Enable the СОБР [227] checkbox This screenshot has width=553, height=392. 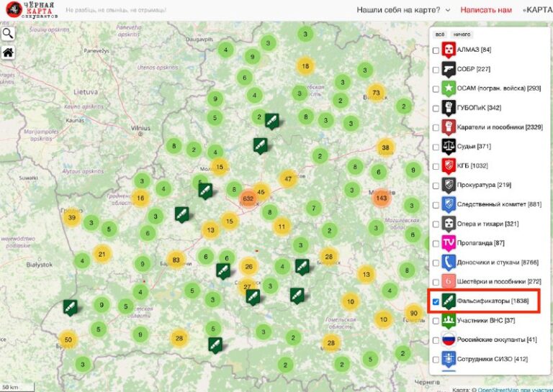tap(436, 70)
